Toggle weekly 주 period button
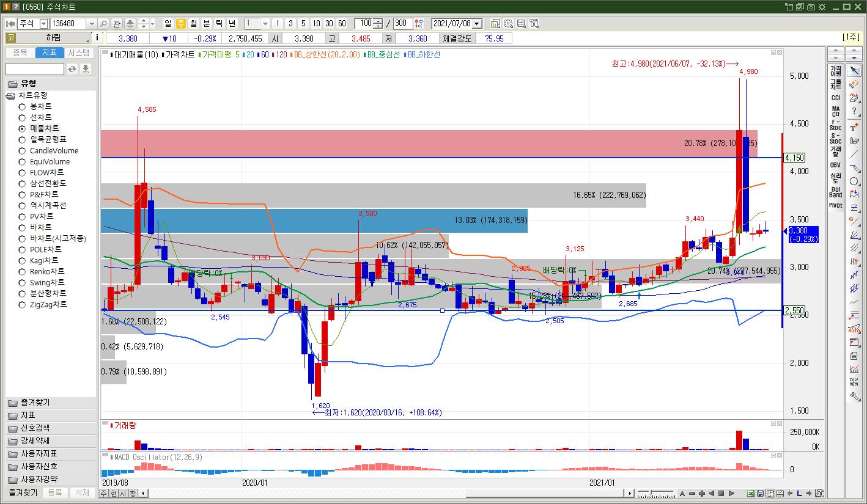This screenshot has width=867, height=504. click(x=181, y=24)
